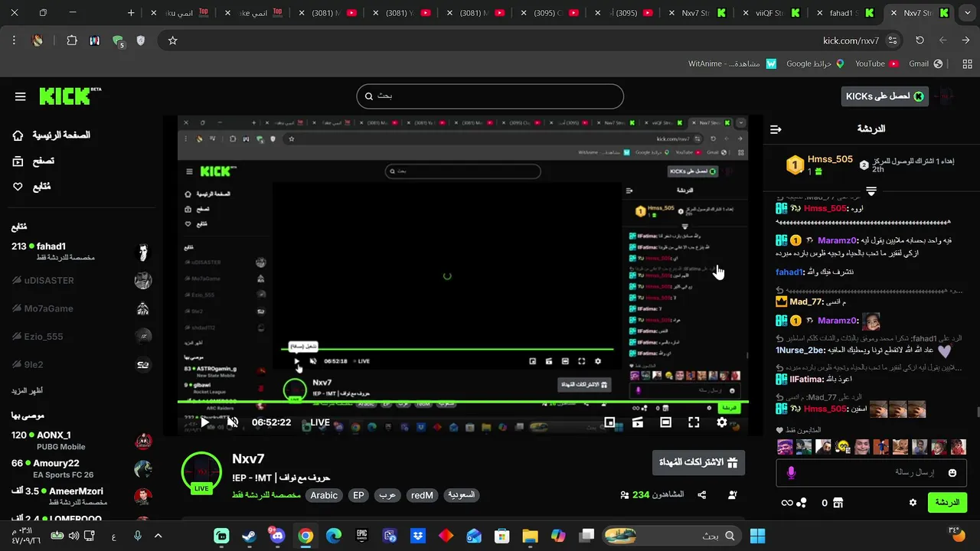Image resolution: width=980 pixels, height=551 pixels.
Task: Open a new browser tab
Action: coord(131,13)
